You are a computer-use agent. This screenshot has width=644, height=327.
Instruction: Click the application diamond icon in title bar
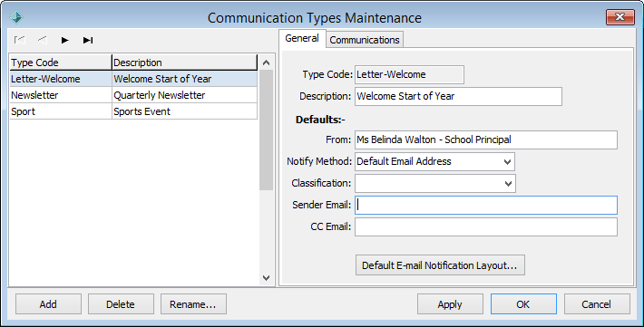click(x=16, y=17)
